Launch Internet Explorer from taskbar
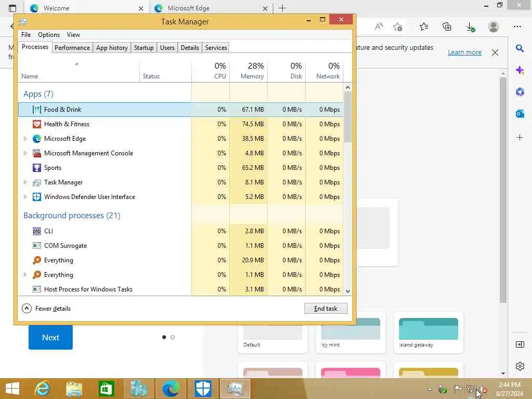 pos(43,389)
